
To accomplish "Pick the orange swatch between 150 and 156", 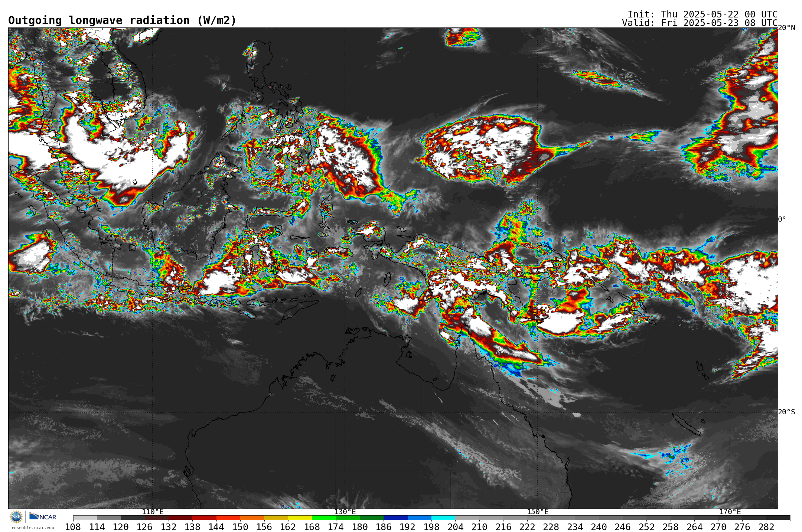I will (252, 518).
